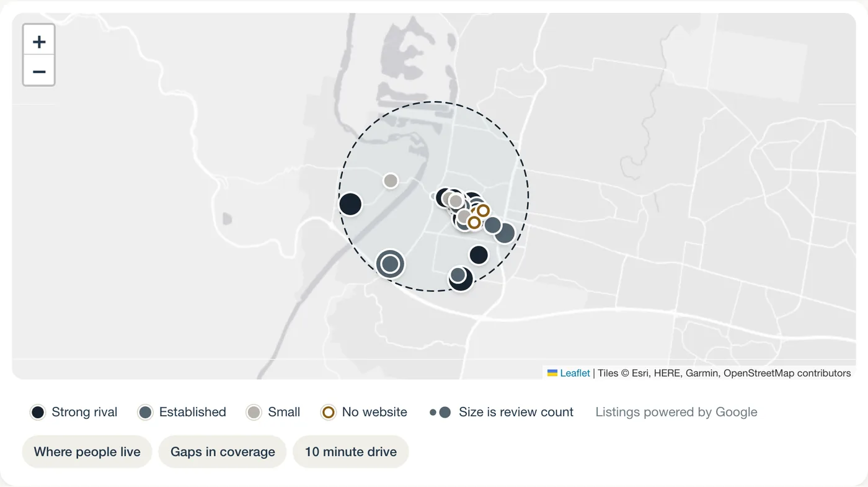Click the upper gold No website ring marker
This screenshot has width=868, height=487.
tap(483, 211)
